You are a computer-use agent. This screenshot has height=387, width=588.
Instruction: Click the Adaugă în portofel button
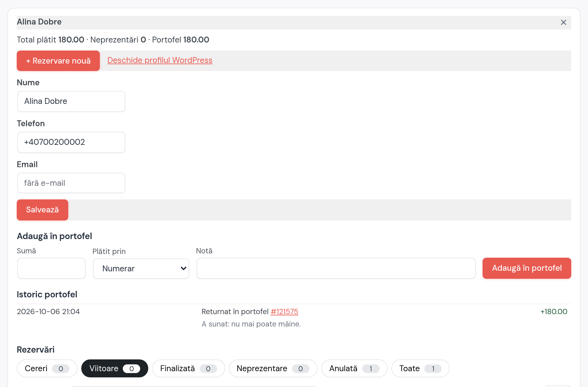pos(527,268)
